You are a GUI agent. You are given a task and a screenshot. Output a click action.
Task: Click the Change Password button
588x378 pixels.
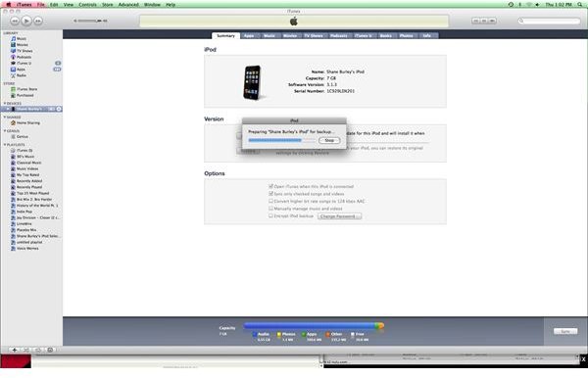pyautogui.click(x=339, y=216)
